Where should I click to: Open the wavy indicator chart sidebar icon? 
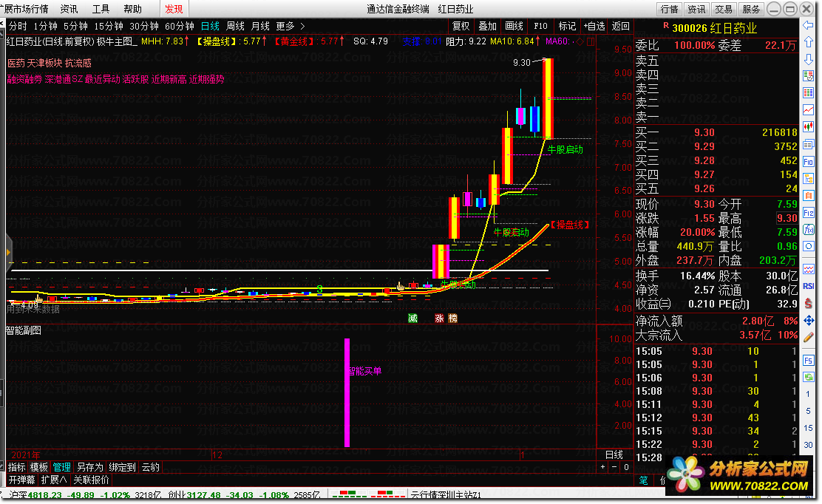point(808,269)
